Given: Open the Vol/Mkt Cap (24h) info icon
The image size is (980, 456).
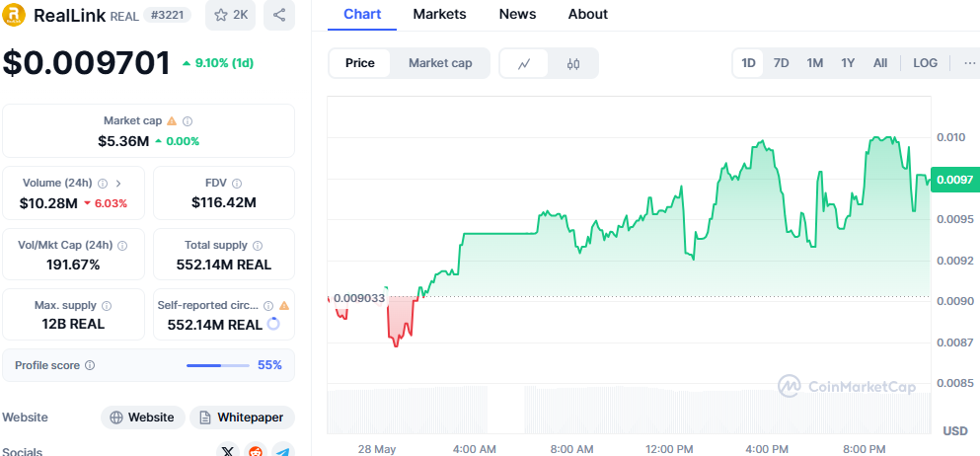Looking at the screenshot, I should tap(122, 246).
